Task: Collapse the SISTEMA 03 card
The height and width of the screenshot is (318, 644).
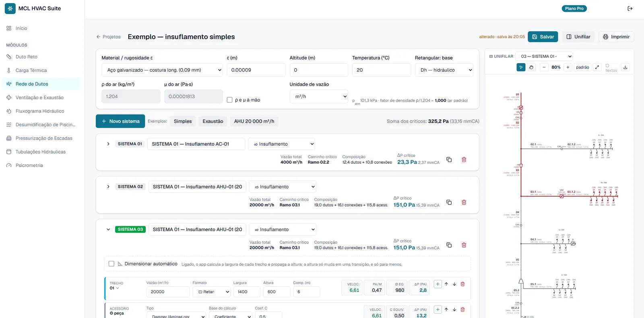Action: pyautogui.click(x=108, y=230)
